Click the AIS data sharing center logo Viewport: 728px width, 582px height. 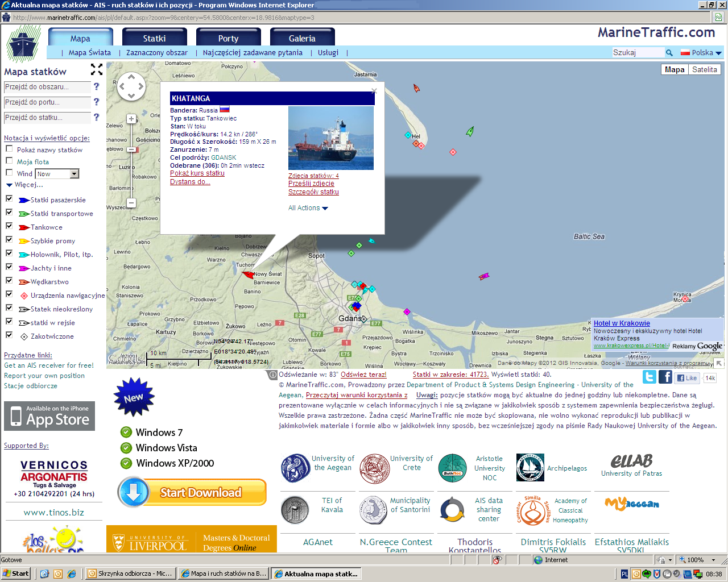(x=452, y=510)
